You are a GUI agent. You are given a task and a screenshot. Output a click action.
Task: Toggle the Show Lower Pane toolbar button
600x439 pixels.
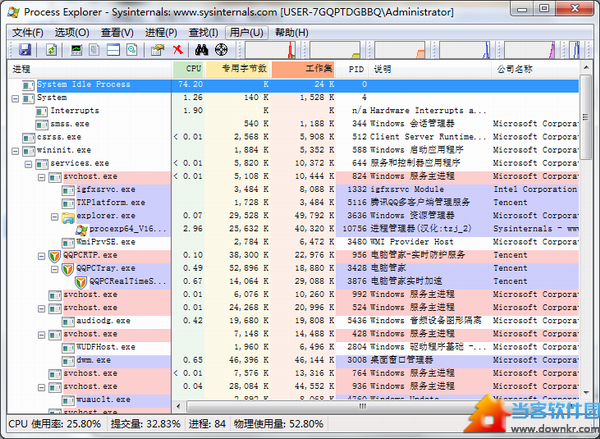pyautogui.click(x=115, y=49)
